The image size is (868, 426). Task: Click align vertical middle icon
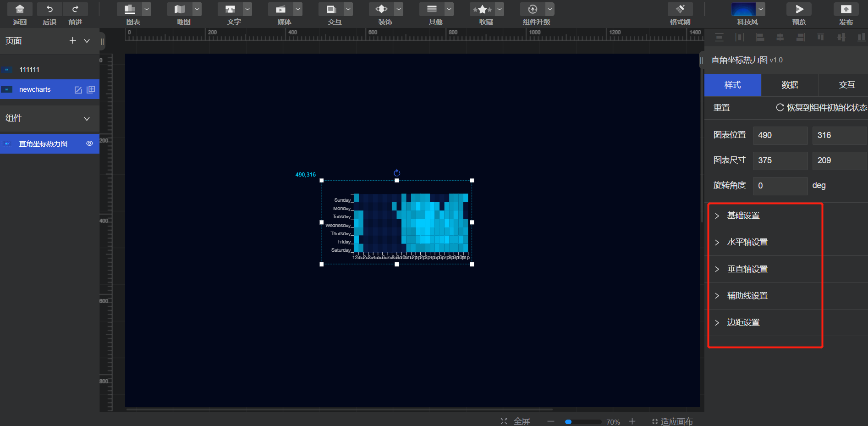841,37
